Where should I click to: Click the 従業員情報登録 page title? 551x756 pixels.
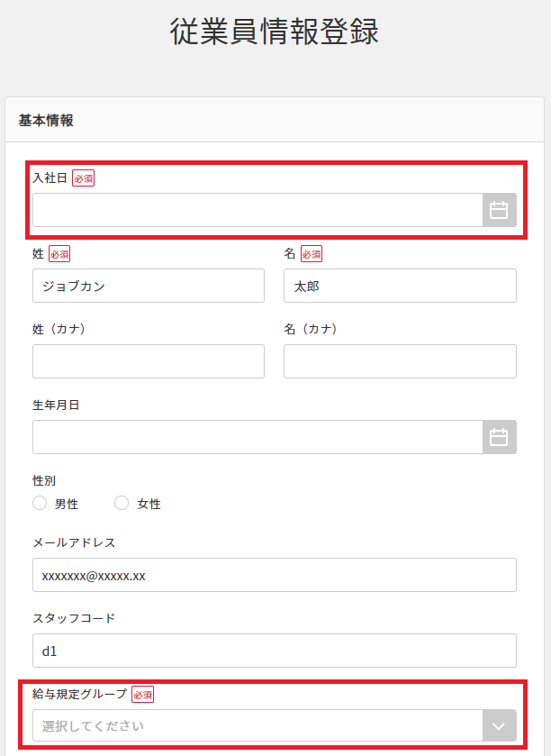coord(275,32)
